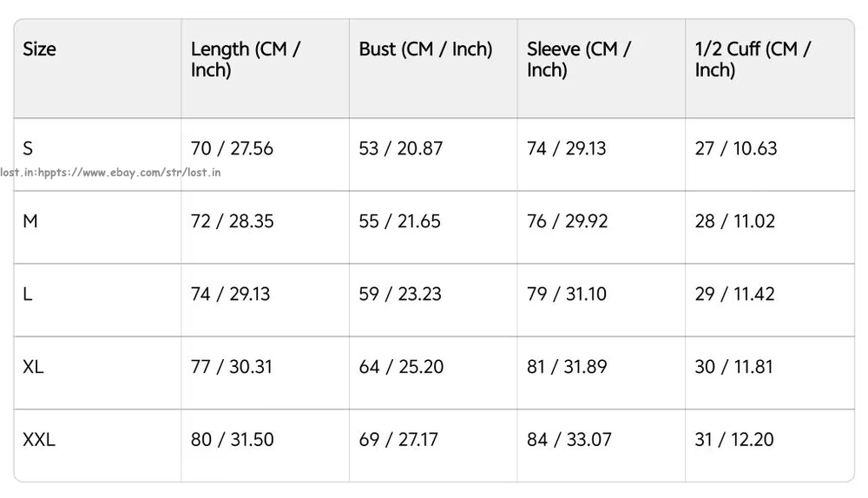Click the 64 / 25.20 bust cell
The height and width of the screenshot is (498, 868).
tap(401, 367)
